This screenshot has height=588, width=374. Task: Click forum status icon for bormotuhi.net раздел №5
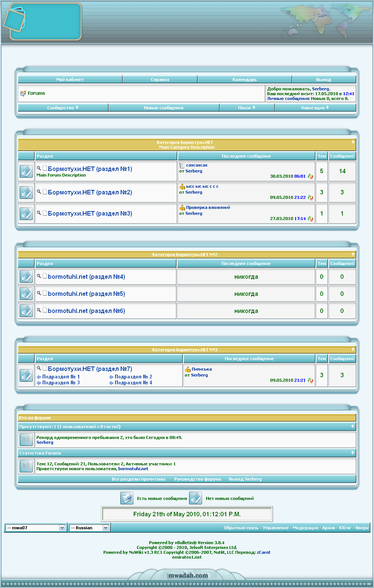point(26,294)
